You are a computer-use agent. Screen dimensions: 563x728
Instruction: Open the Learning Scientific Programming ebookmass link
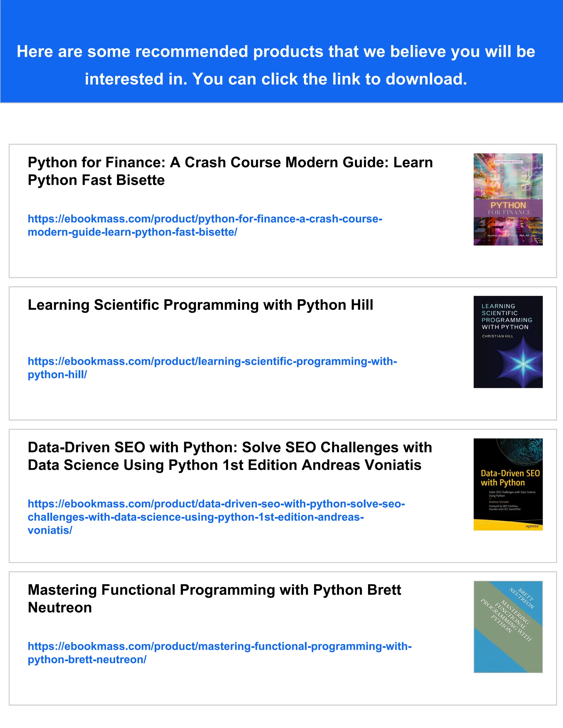point(212,368)
